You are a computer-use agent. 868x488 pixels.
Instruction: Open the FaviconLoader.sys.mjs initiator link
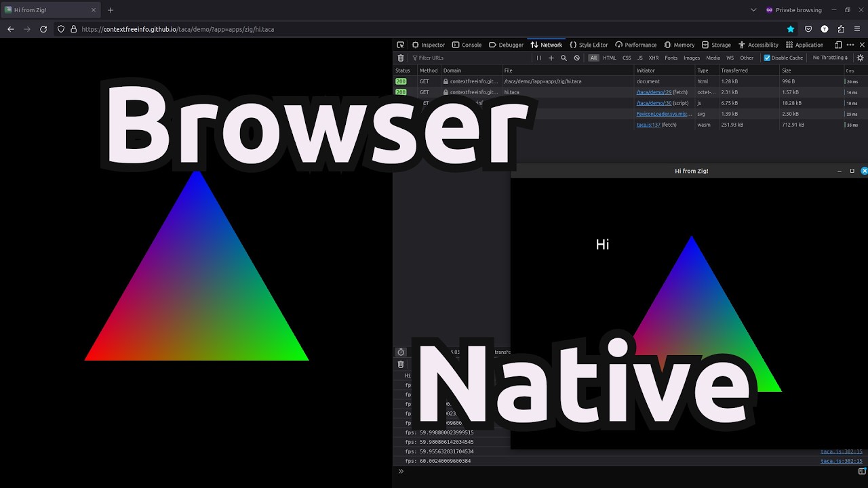[x=663, y=114]
